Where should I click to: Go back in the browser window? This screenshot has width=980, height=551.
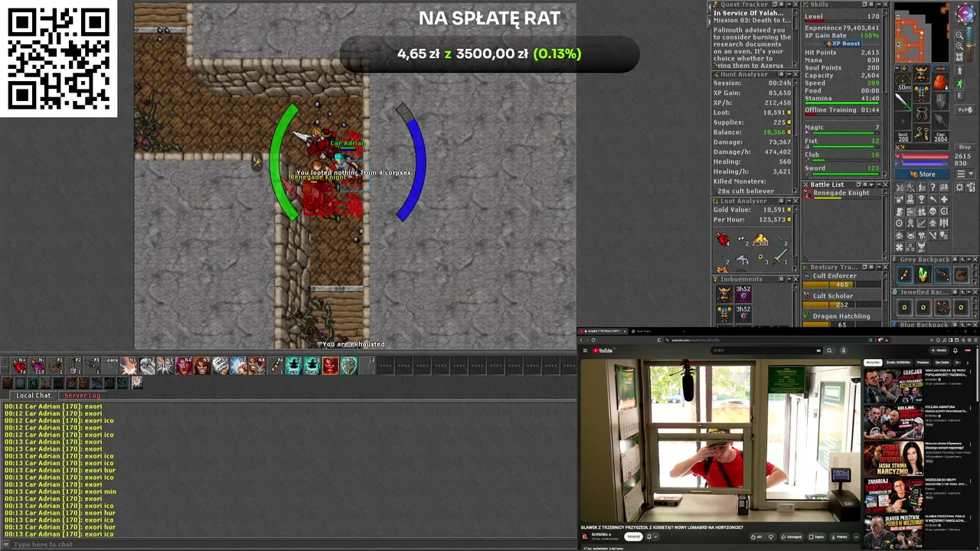click(x=581, y=340)
